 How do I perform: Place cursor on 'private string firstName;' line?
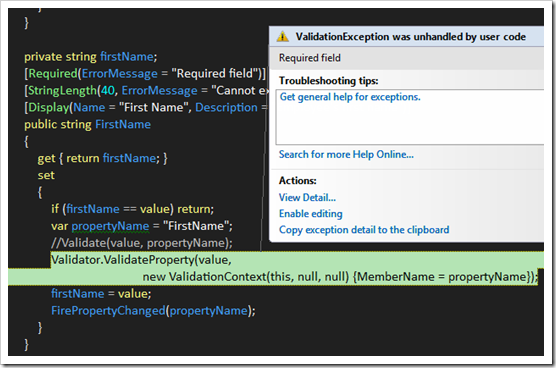coord(91,57)
